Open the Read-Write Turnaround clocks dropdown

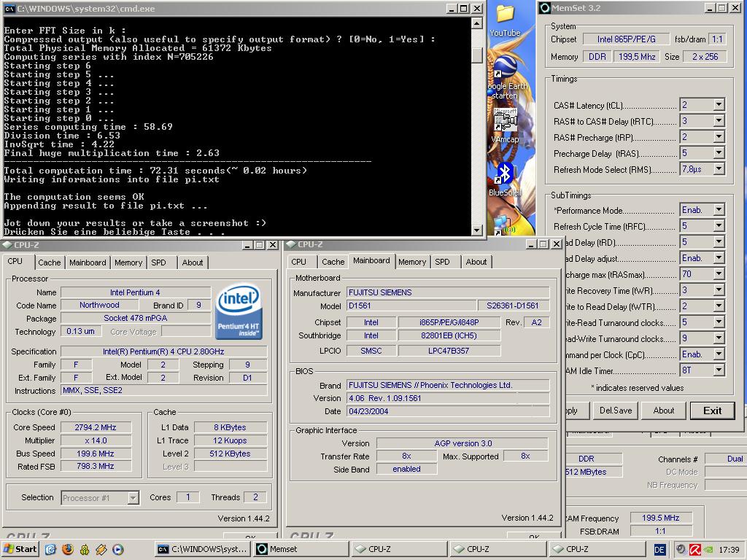pos(719,338)
